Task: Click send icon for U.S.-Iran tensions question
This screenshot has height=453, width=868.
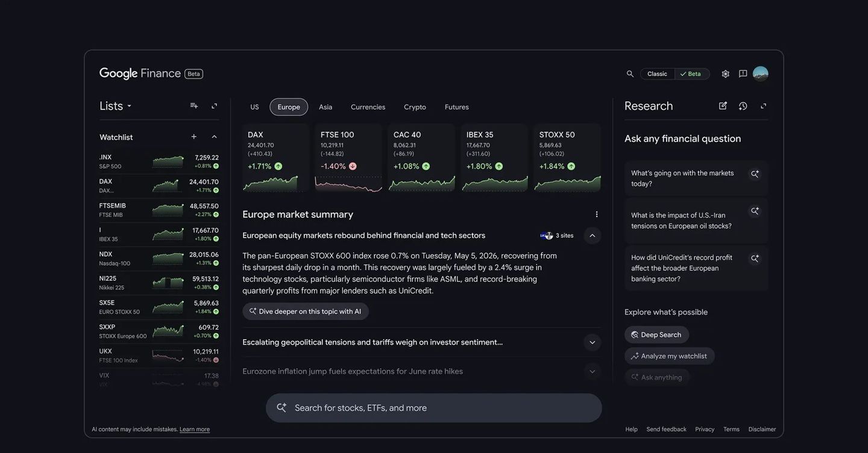Action: click(755, 211)
